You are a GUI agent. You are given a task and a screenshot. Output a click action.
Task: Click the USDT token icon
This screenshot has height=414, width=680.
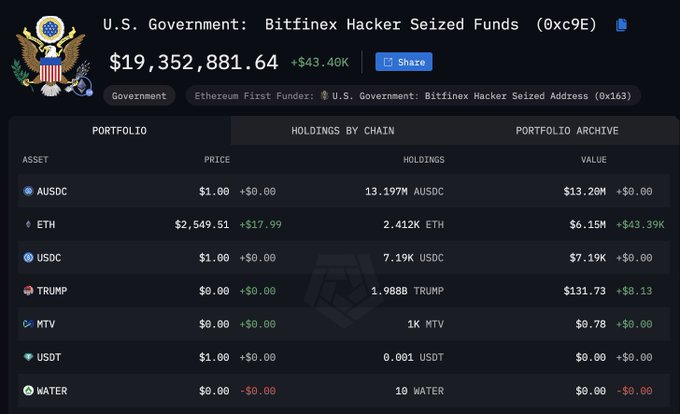point(28,357)
